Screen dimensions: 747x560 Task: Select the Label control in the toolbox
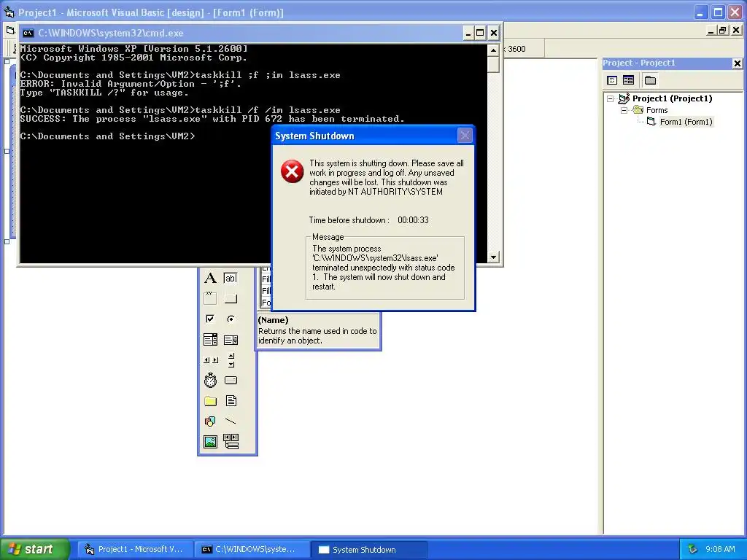(x=210, y=278)
